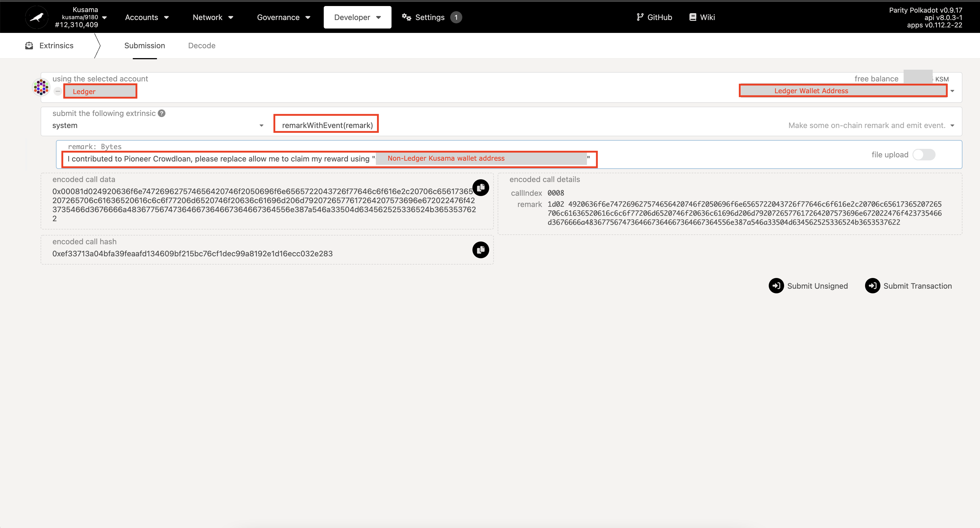This screenshot has width=980, height=528.
Task: Copy the encoded call hash
Action: (480, 250)
